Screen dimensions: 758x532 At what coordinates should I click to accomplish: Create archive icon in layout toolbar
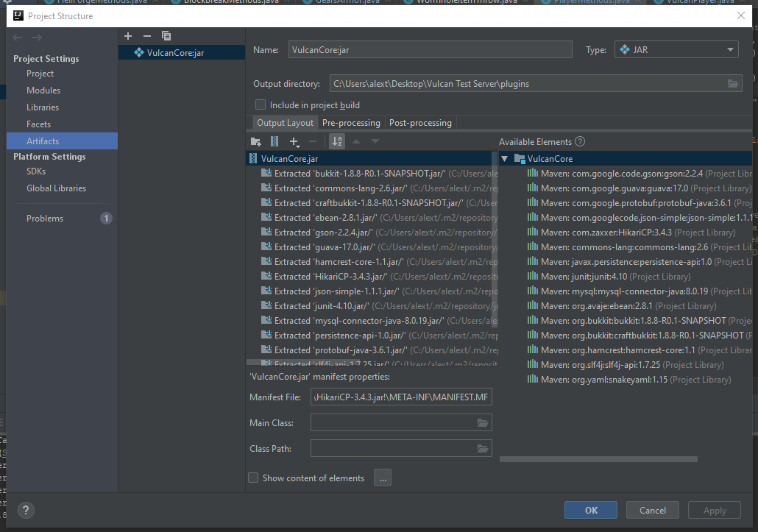tap(274, 141)
